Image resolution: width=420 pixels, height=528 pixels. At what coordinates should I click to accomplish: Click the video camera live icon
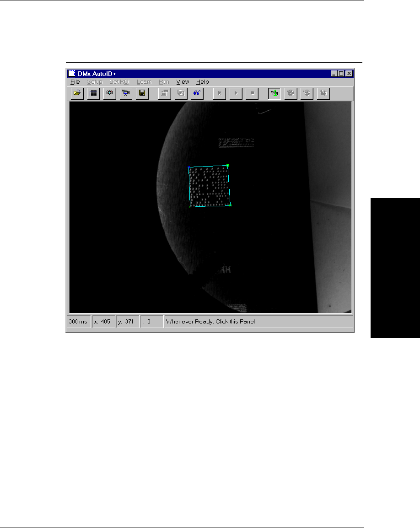126,93
